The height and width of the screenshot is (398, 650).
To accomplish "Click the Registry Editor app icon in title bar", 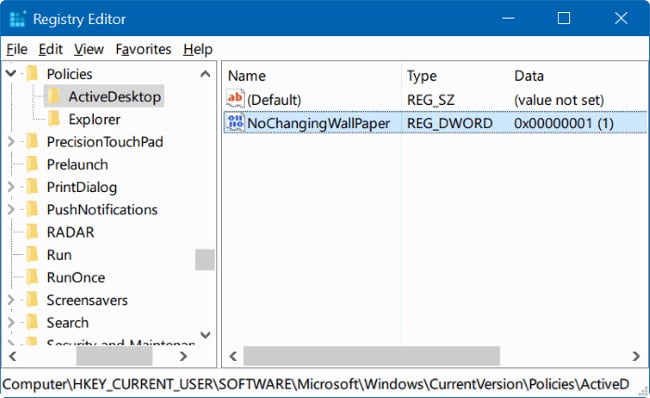I will point(17,19).
